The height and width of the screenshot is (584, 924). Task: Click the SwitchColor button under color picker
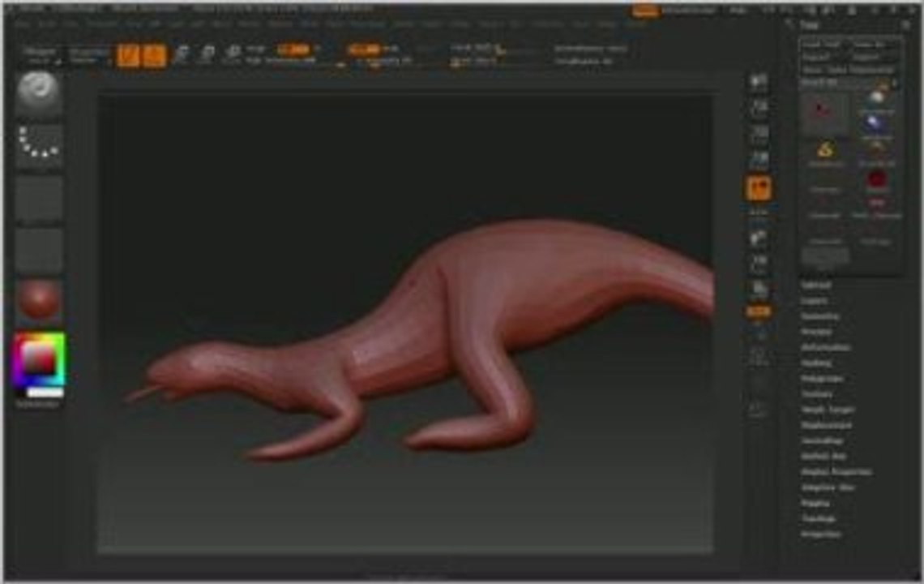38,404
